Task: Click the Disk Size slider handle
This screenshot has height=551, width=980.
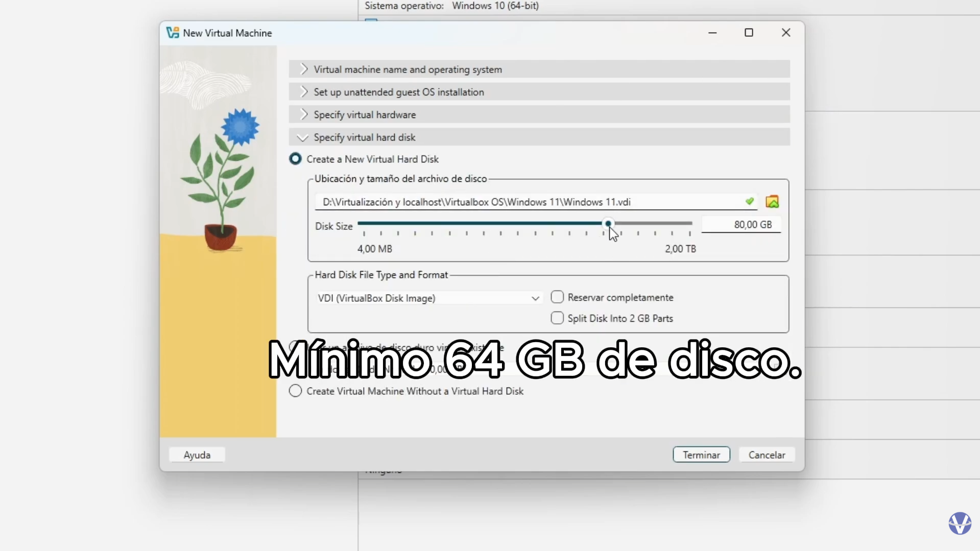Action: (608, 224)
